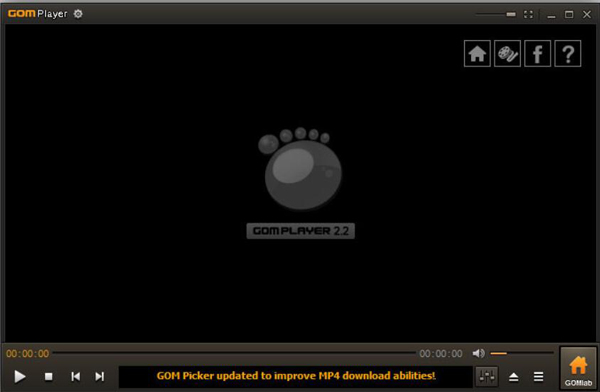Stop playback with the Stop button
Image resolution: width=600 pixels, height=392 pixels.
pyautogui.click(x=49, y=377)
